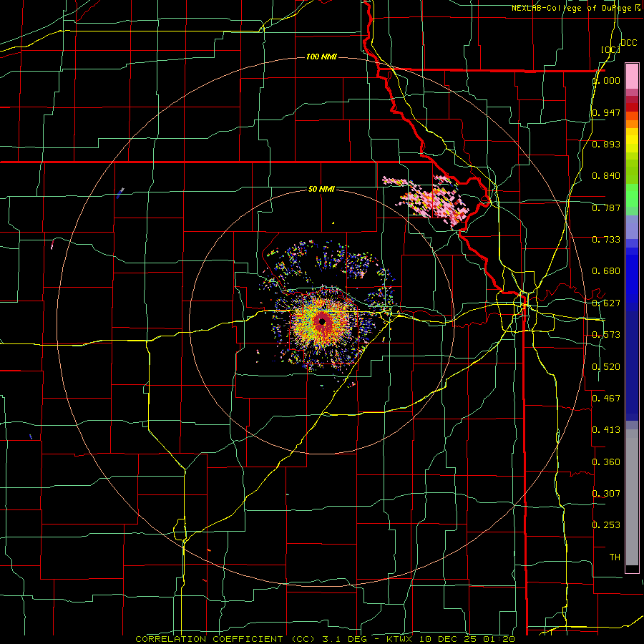Select the "0.253" color scale value
This screenshot has height=644, width=644.
(x=606, y=525)
